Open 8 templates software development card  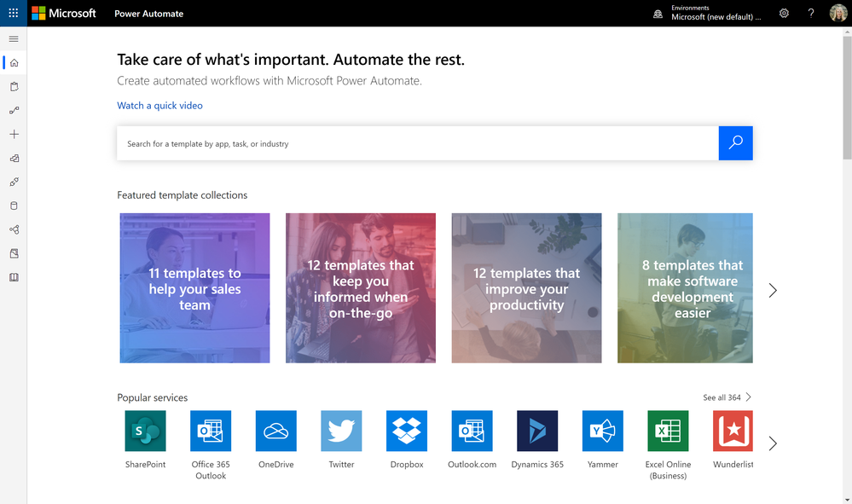click(x=685, y=288)
